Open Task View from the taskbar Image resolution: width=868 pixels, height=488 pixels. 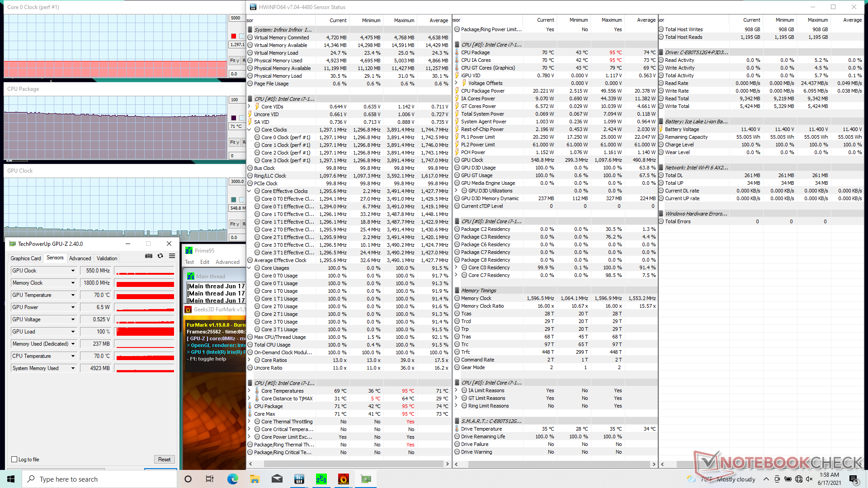(210, 479)
